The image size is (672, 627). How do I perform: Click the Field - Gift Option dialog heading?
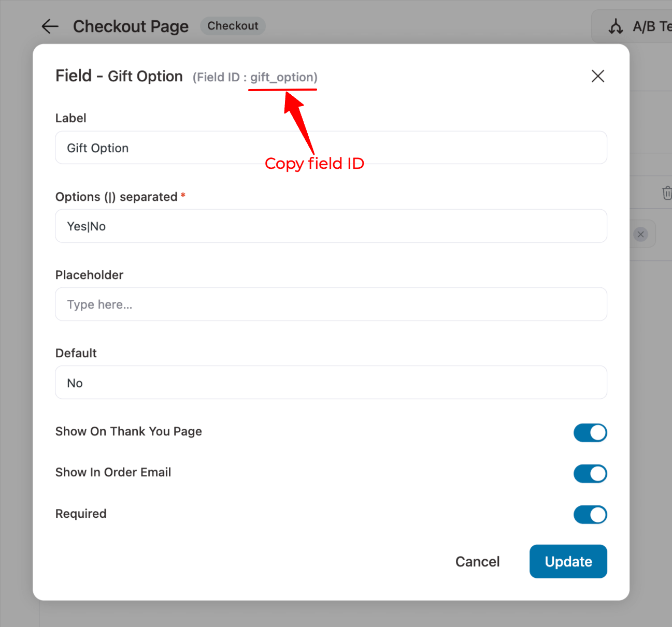click(x=119, y=76)
